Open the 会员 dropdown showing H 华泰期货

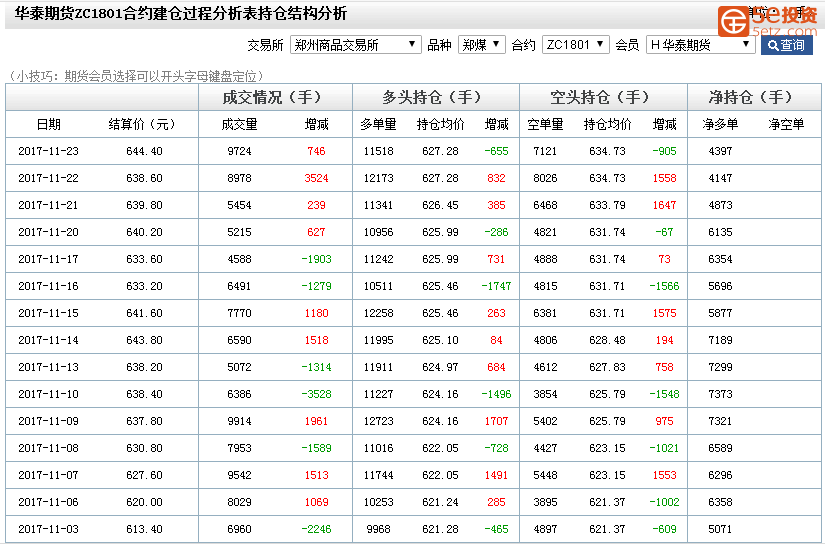click(x=700, y=45)
